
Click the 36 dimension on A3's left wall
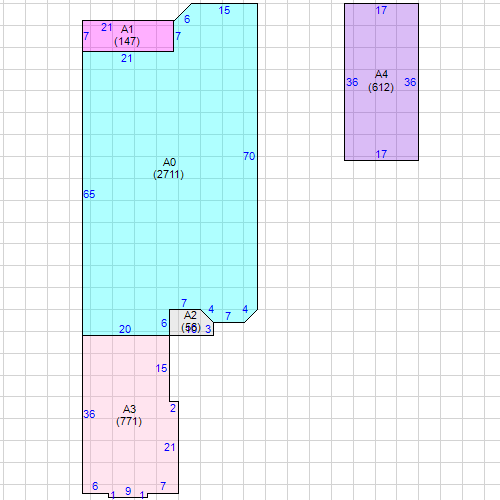coord(89,414)
